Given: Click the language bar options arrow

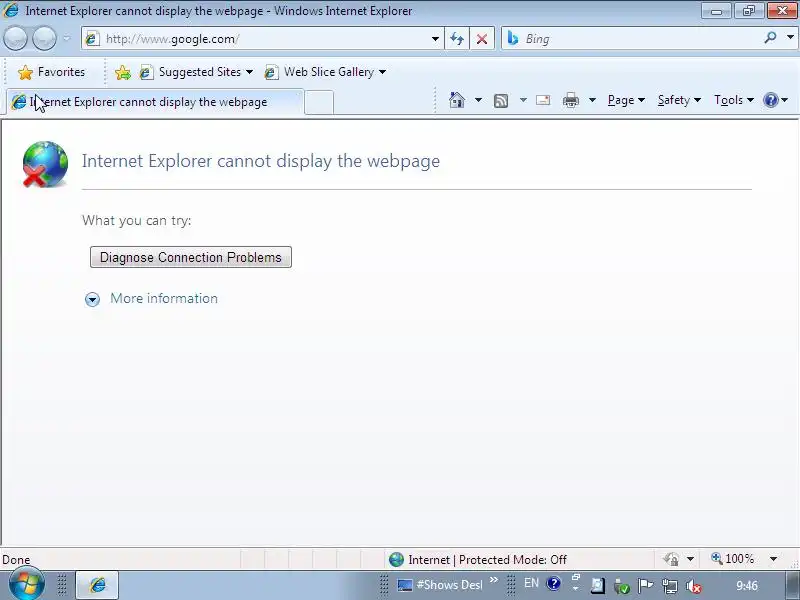Looking at the screenshot, I should click(x=576, y=588).
